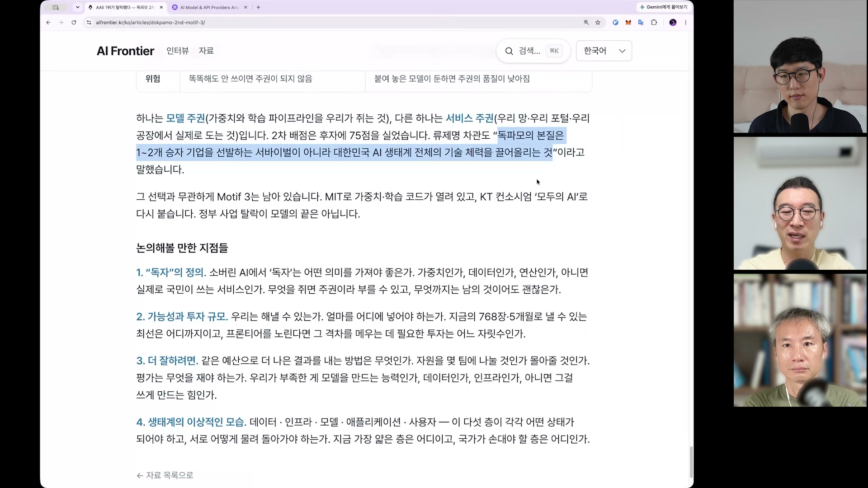Follow the 모델 주권 link
This screenshot has width=868, height=488.
coord(185,118)
